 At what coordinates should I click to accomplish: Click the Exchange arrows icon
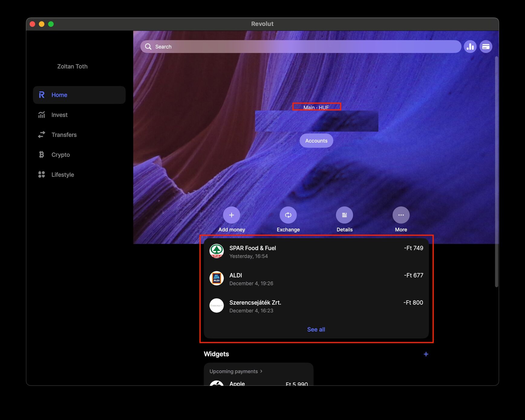pyautogui.click(x=288, y=215)
